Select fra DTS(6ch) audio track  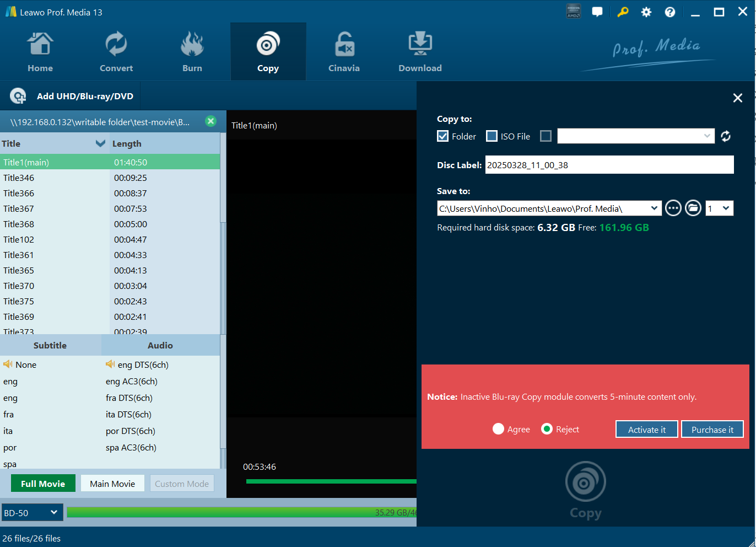pos(129,398)
